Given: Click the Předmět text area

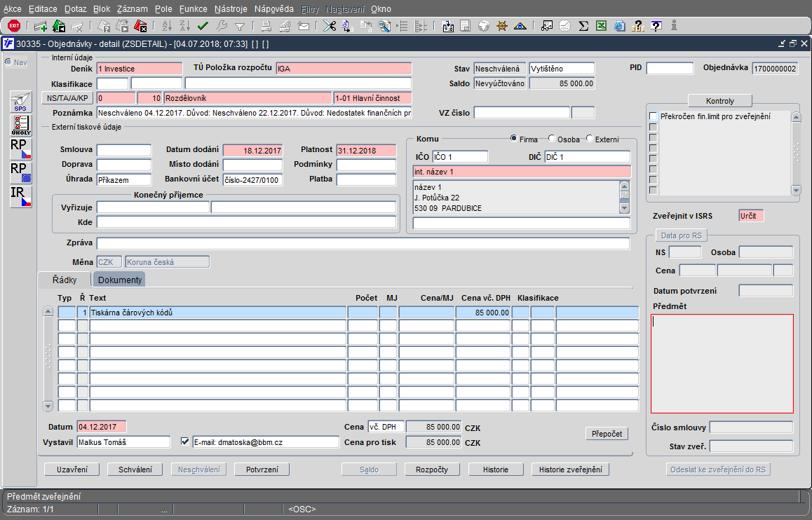Looking at the screenshot, I should point(722,363).
